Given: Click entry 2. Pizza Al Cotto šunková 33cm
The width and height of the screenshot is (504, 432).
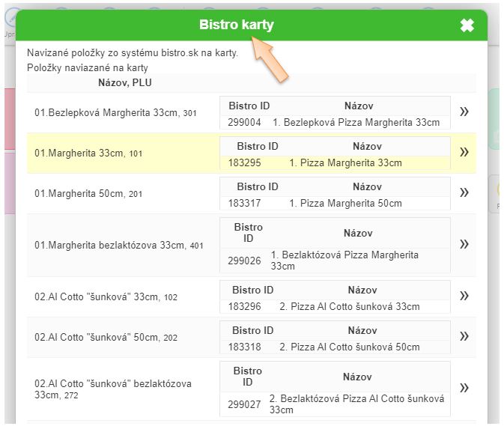Looking at the screenshot, I should [350, 307].
